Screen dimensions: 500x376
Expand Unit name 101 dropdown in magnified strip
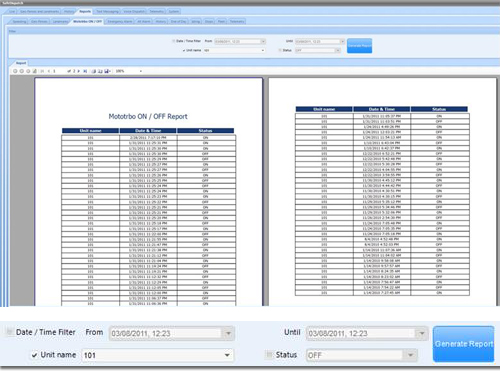click(227, 355)
